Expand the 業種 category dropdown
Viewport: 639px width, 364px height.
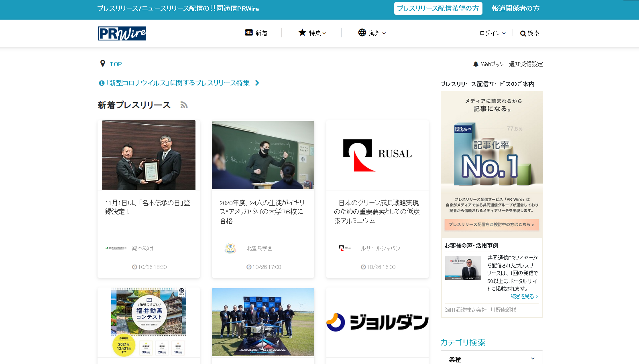pyautogui.click(x=492, y=359)
